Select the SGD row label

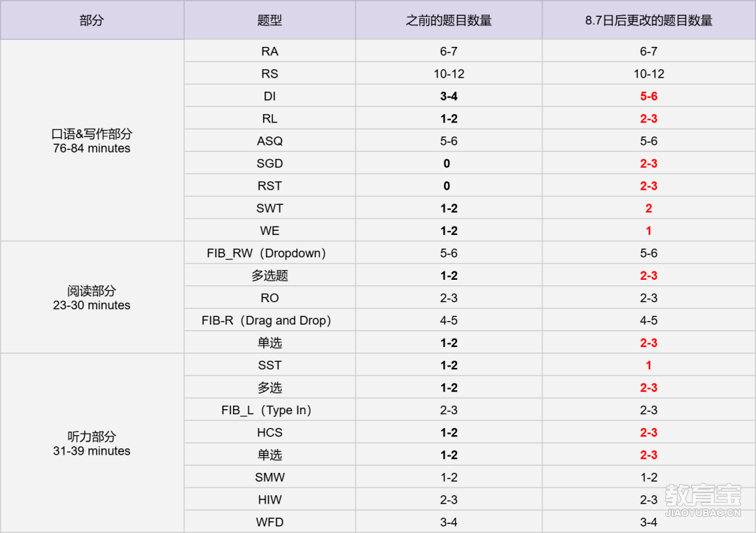(x=269, y=164)
